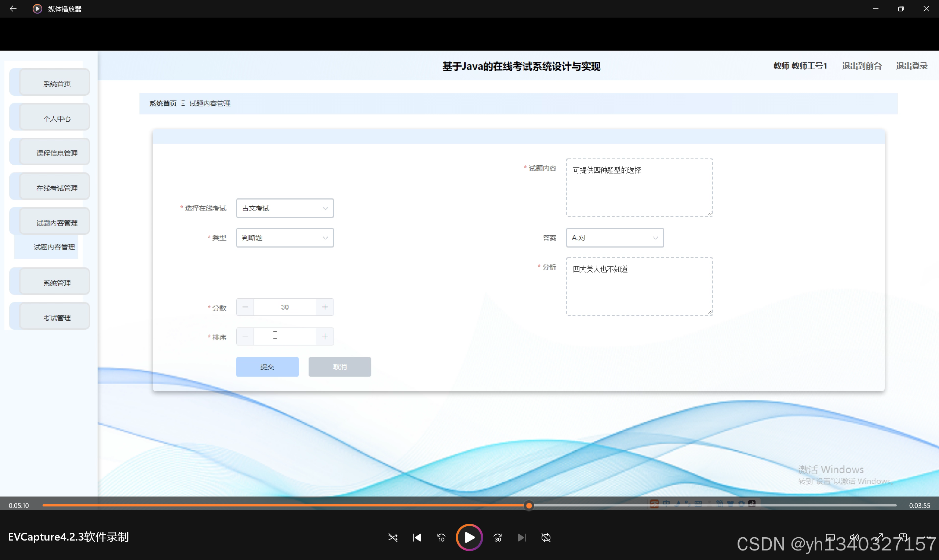Viewport: 939px width, 560px height.
Task: Click the 取消 button
Action: pos(339,367)
